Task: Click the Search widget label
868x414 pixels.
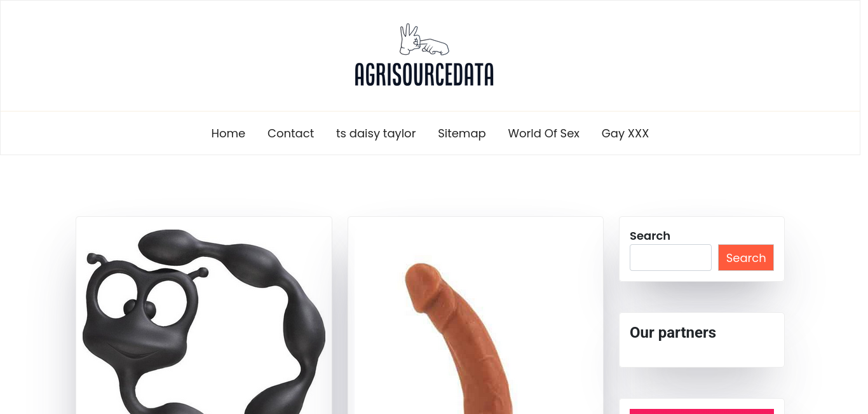Action: tap(650, 236)
